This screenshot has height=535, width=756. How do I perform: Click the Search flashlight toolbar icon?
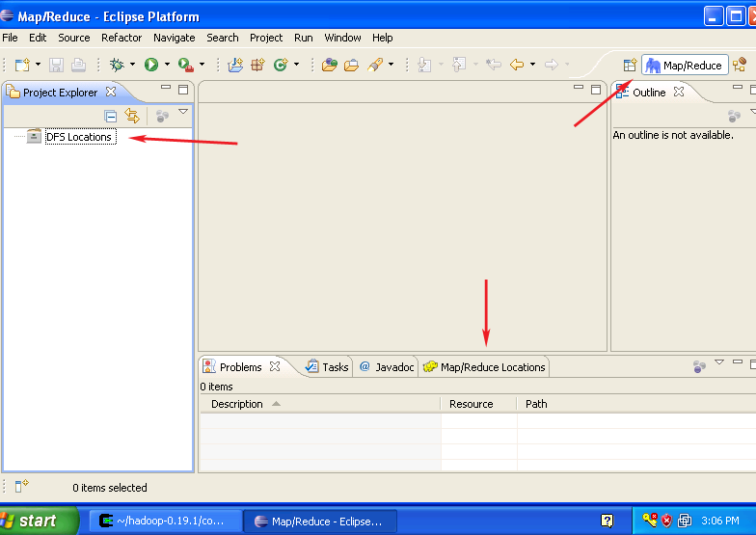click(375, 65)
